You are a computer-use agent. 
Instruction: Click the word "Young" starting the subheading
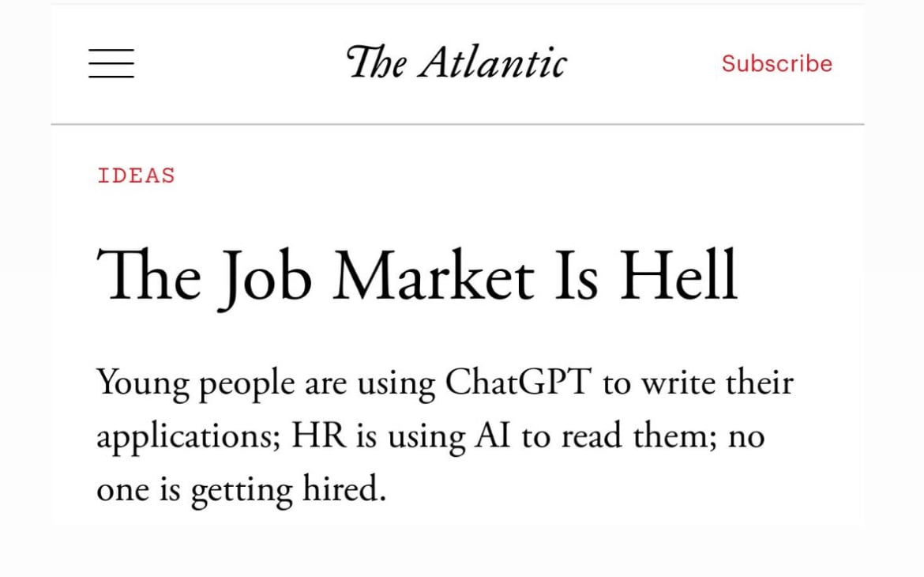(143, 385)
